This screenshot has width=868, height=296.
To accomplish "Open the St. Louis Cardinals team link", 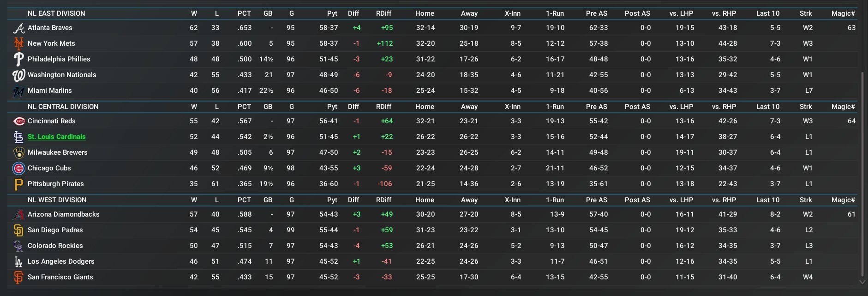I will [56, 137].
